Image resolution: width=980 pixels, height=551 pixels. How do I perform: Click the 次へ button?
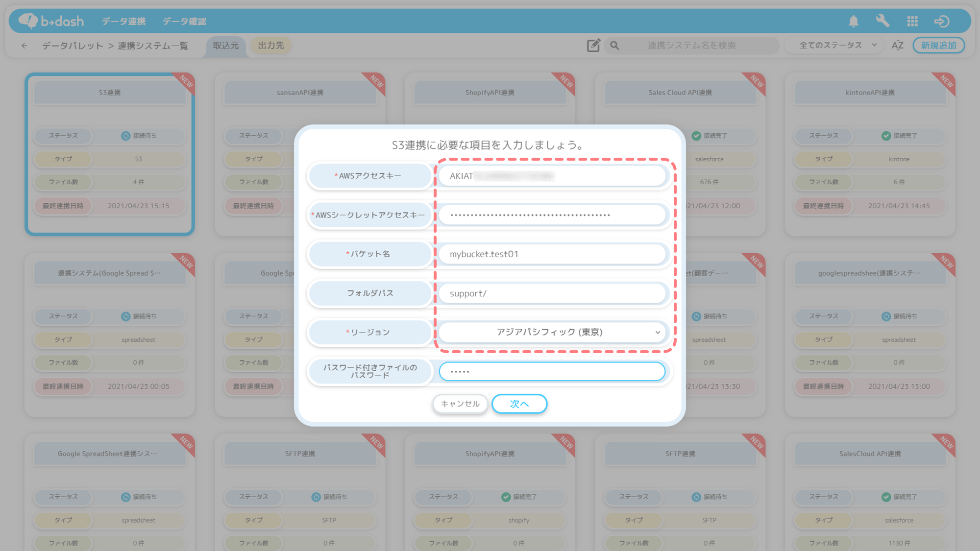519,404
